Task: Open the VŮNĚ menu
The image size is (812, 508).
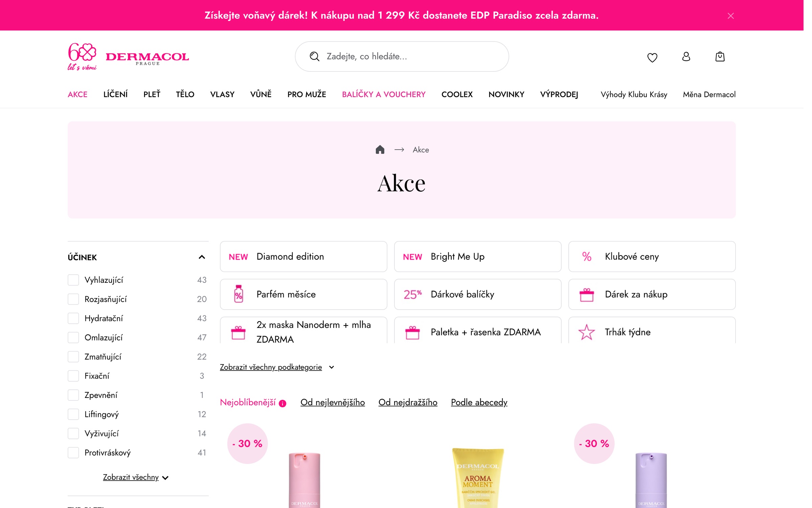Action: coord(261,94)
